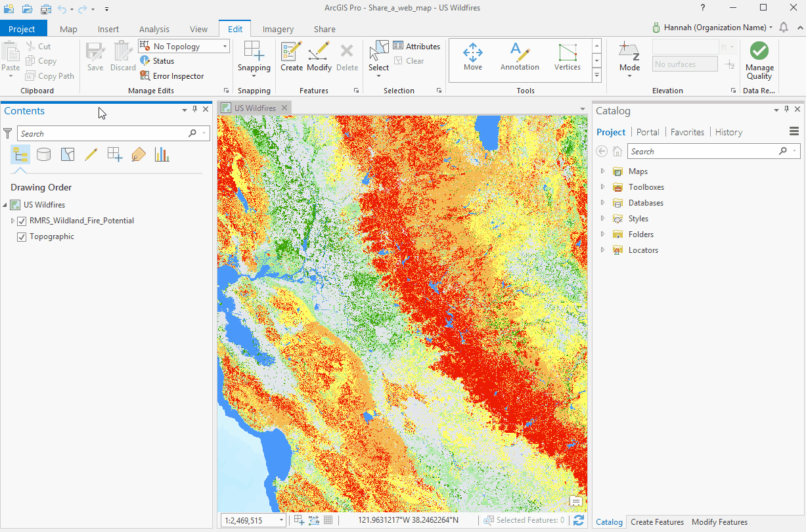This screenshot has height=532, width=806.
Task: Expand the Databases node in Catalog
Action: click(602, 202)
